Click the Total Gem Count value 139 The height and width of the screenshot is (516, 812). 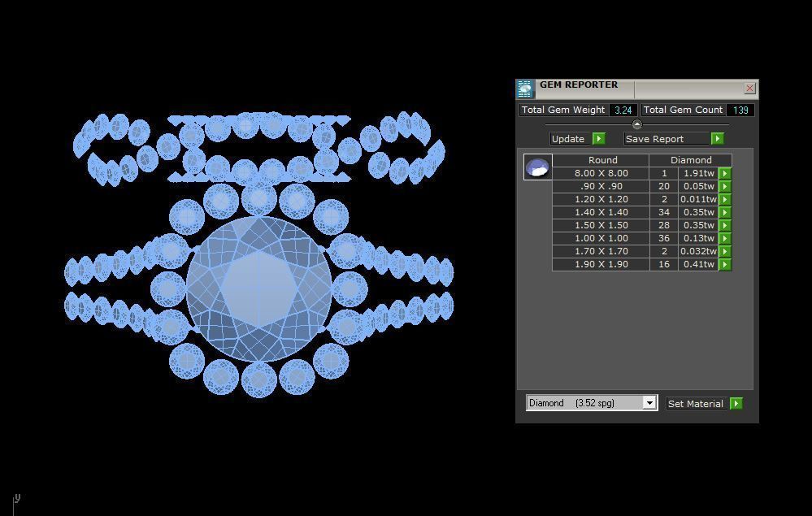point(740,110)
